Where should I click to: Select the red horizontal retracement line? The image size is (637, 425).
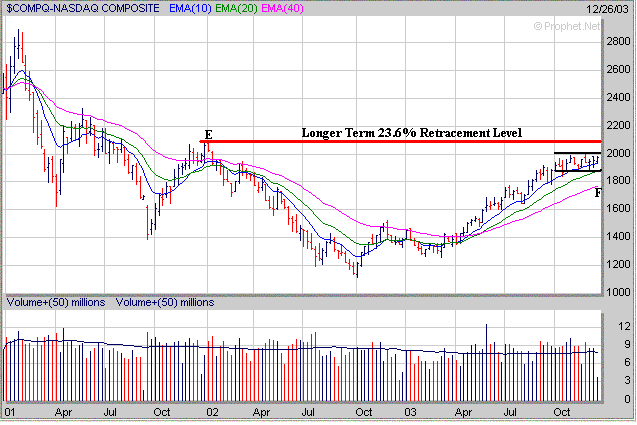coord(400,142)
